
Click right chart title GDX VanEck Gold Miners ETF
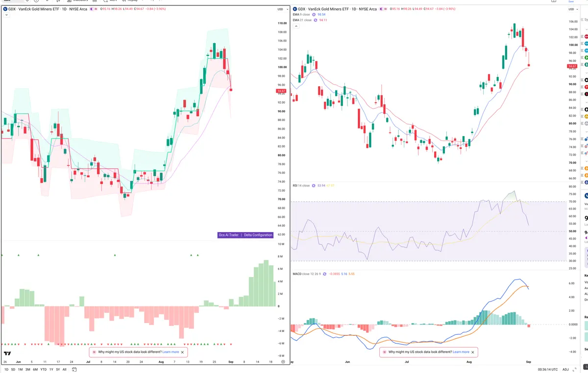[x=338, y=9]
